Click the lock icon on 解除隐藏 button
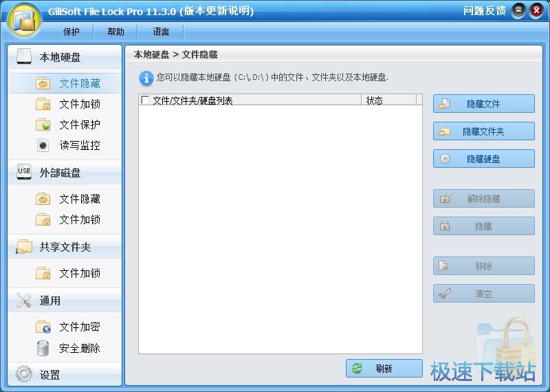The image size is (550, 392). (445, 199)
